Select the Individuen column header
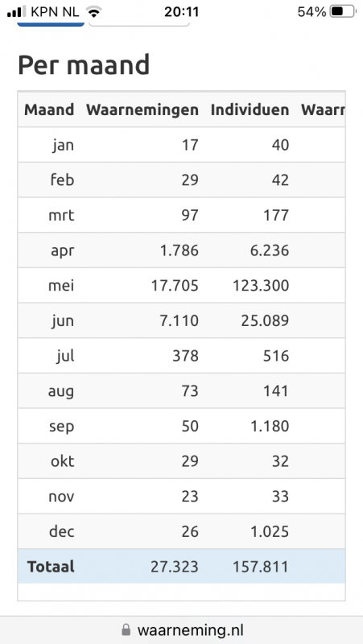Image resolution: width=363 pixels, height=644 pixels. [250, 109]
